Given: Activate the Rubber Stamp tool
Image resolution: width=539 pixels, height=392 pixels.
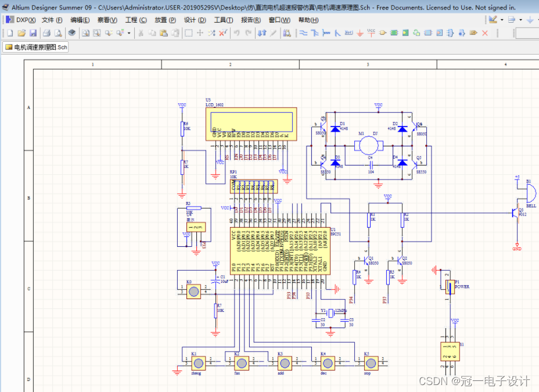Looking at the screenshot, I should point(175,33).
